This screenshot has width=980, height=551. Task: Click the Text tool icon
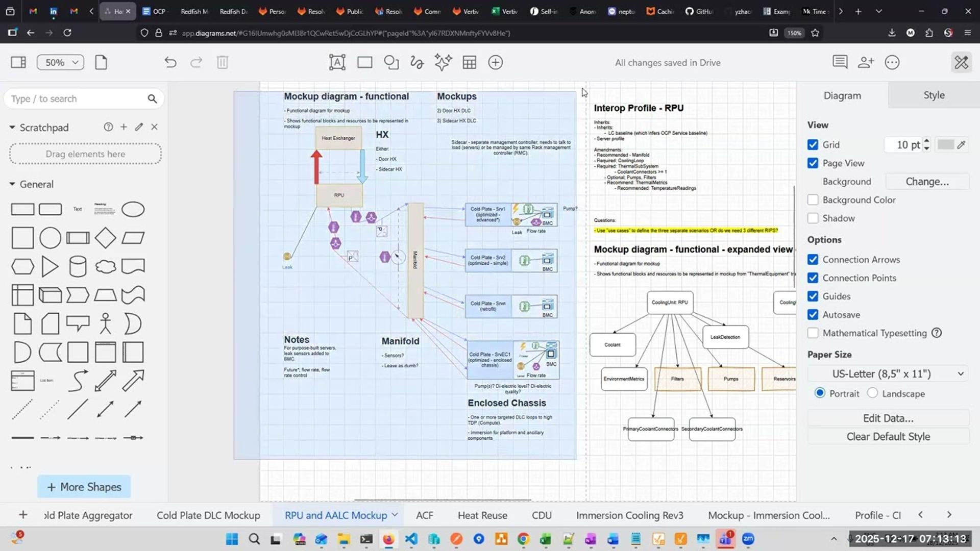click(x=337, y=62)
